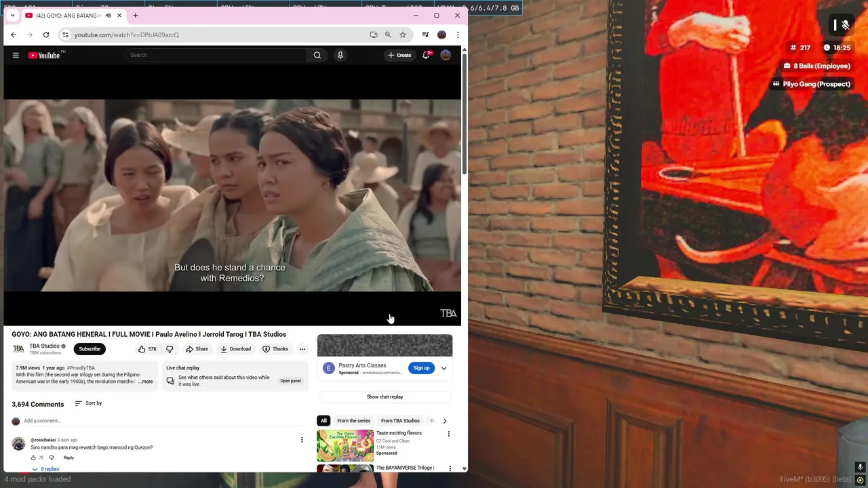Open Chrome's three-dot menu
The image size is (868, 488).
pyautogui.click(x=458, y=35)
